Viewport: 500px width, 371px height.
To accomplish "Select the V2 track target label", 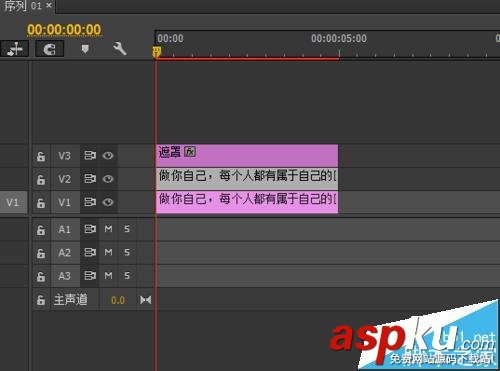I will point(65,179).
